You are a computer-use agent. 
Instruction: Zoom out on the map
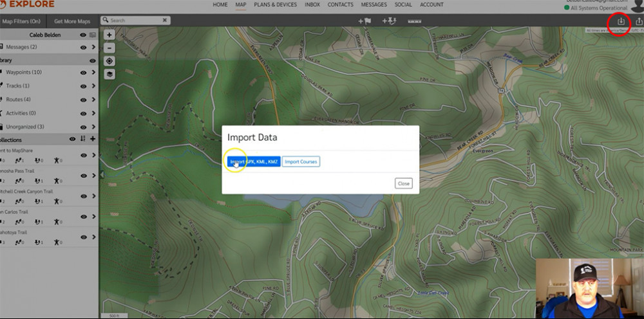point(109,48)
